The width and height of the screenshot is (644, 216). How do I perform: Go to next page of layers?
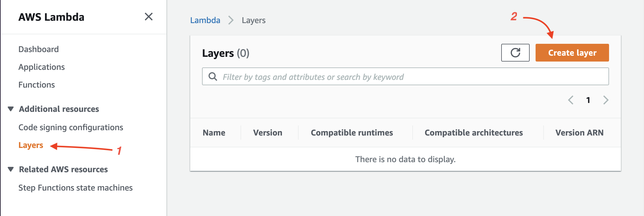tap(606, 100)
